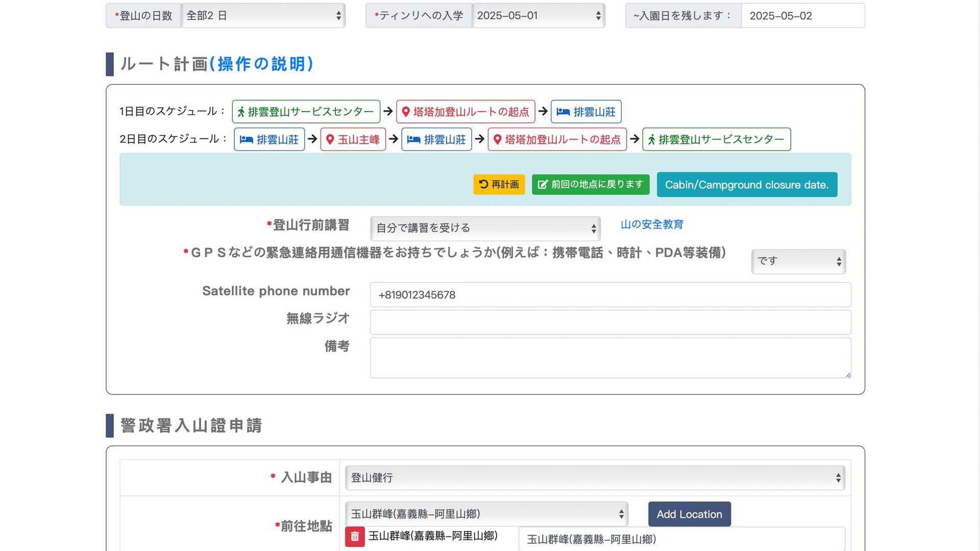Click the 無線ラジオ input field
This screenshot has height=551, width=980.
610,322
